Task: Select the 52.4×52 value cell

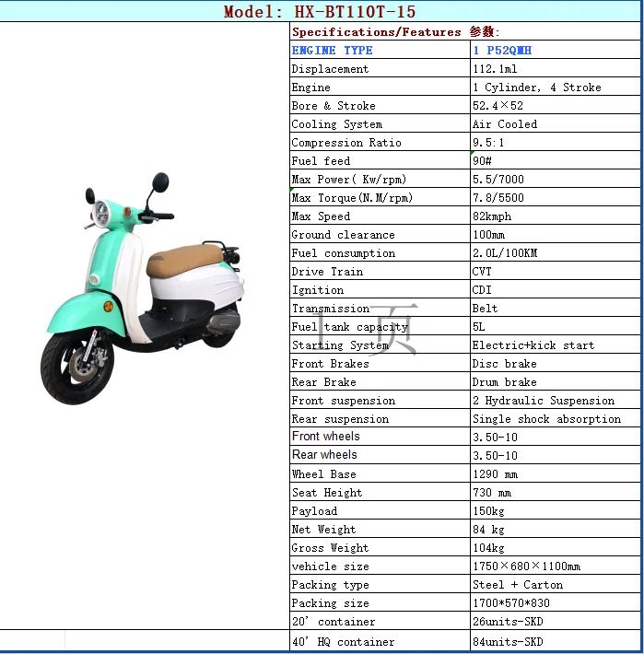Action: point(556,106)
